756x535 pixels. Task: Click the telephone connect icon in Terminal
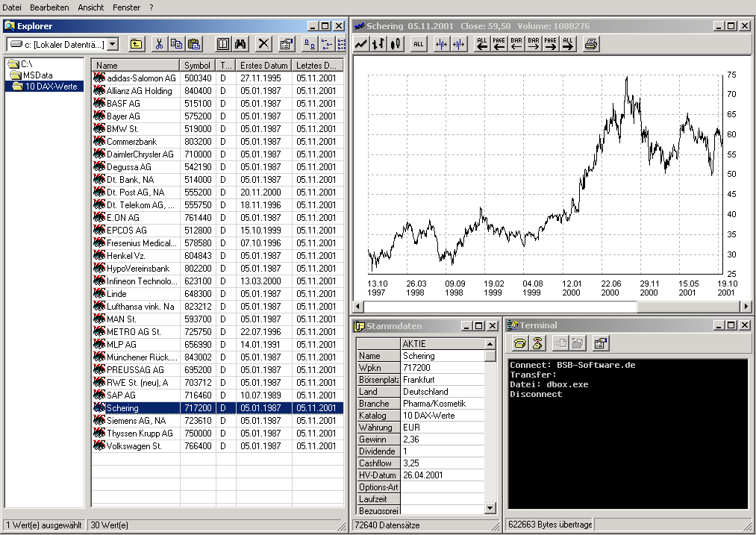pos(519,343)
